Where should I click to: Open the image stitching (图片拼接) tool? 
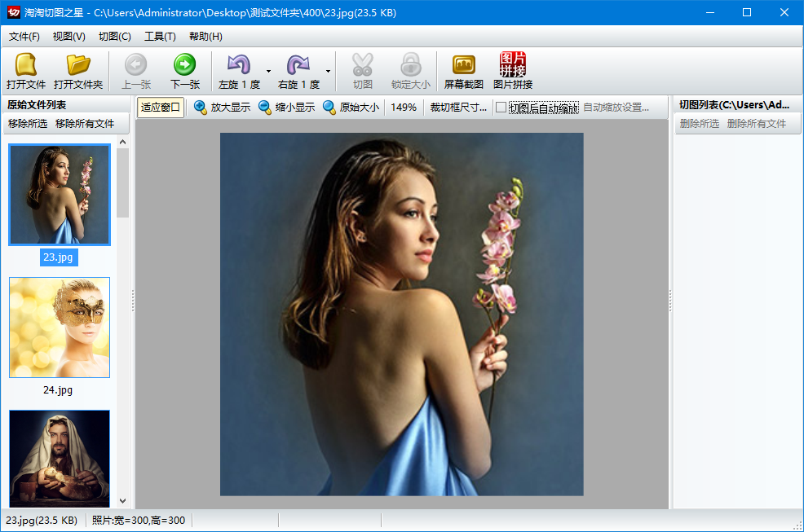[x=513, y=65]
